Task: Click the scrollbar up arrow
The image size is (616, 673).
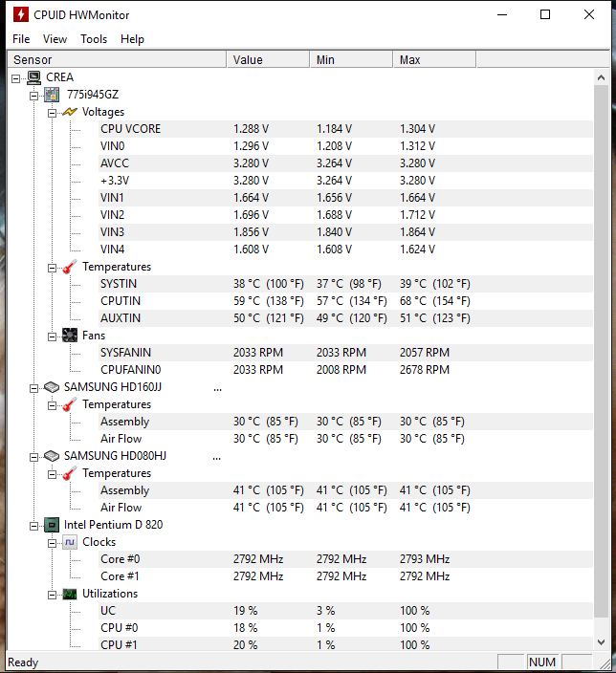Action: (x=601, y=77)
